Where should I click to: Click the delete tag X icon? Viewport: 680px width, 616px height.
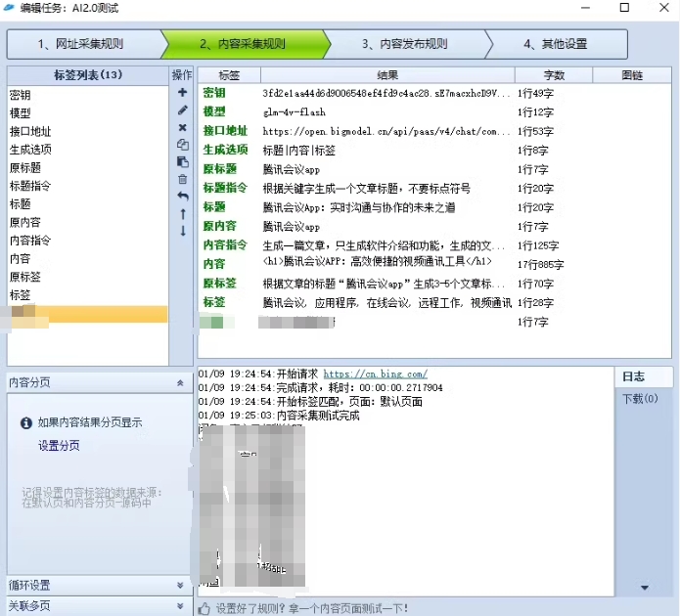click(183, 127)
